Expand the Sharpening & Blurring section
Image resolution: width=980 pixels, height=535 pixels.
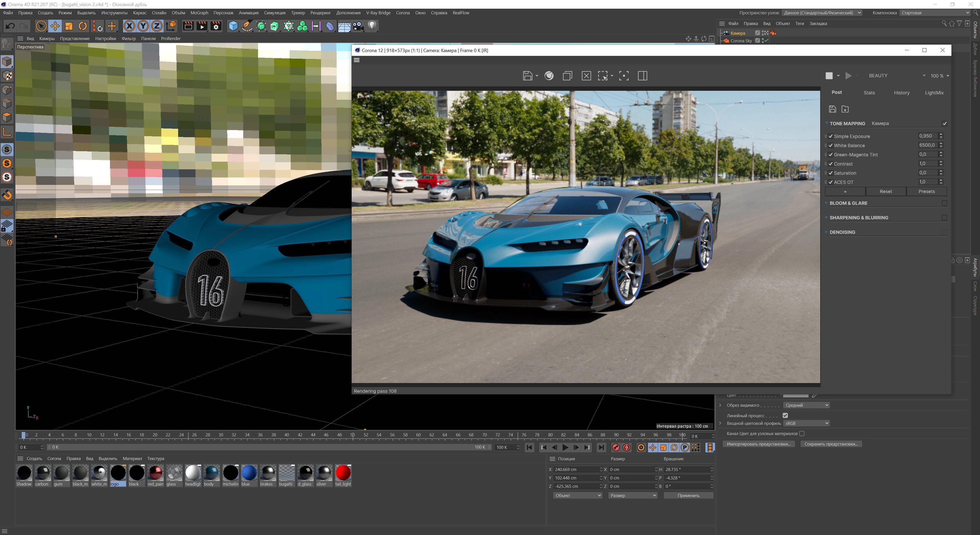[x=826, y=217]
